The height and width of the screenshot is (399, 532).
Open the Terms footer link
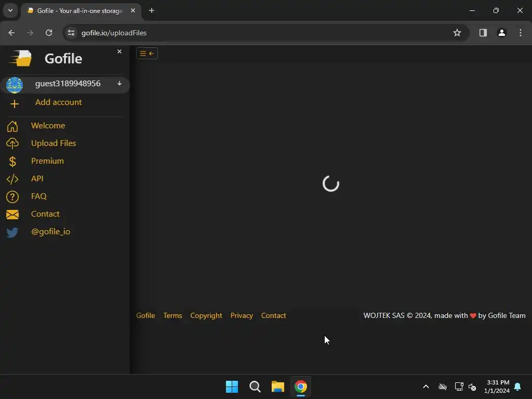point(172,315)
